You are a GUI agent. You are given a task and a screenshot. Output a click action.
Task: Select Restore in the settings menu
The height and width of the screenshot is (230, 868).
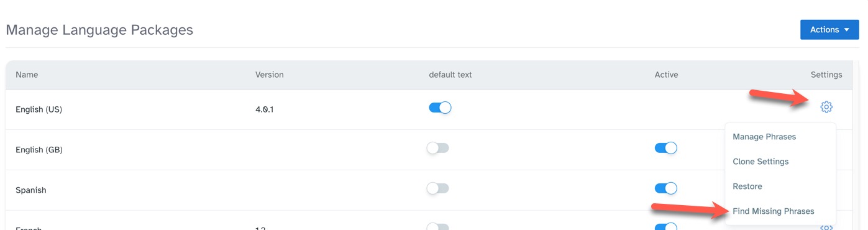747,186
